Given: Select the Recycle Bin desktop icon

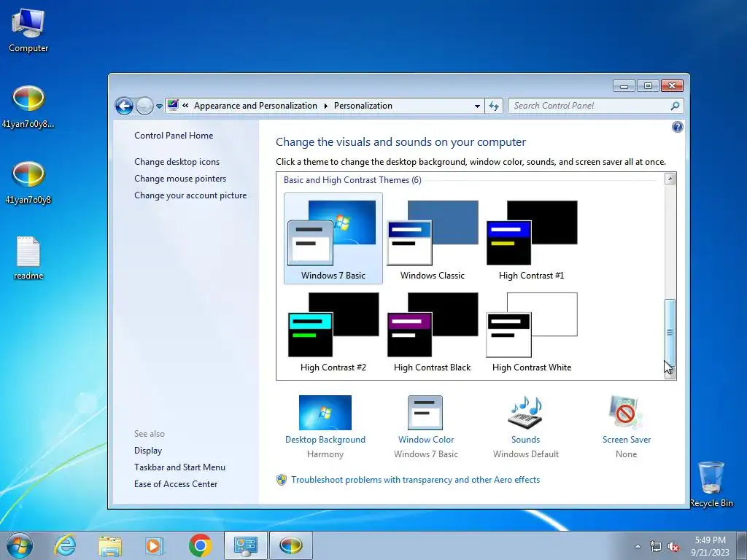Looking at the screenshot, I should pyautogui.click(x=711, y=484).
